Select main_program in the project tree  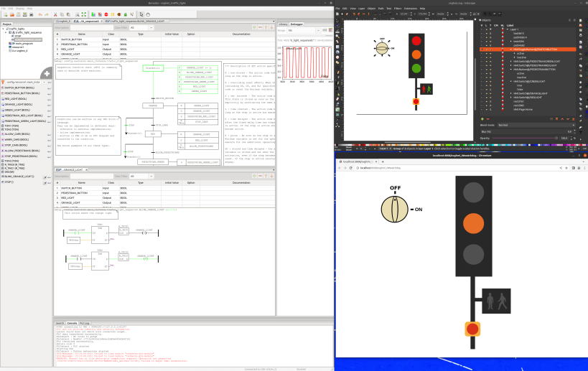[24, 44]
